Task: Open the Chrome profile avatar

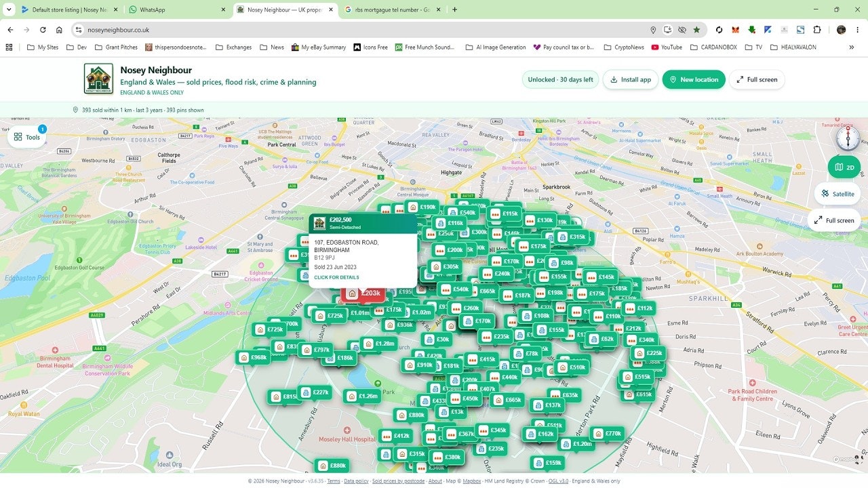Action: coord(842,30)
